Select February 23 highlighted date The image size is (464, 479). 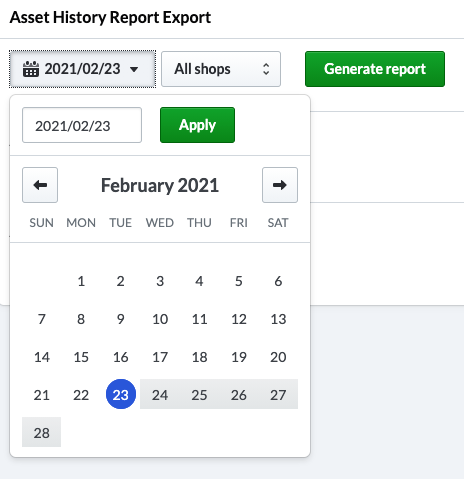[x=121, y=394]
